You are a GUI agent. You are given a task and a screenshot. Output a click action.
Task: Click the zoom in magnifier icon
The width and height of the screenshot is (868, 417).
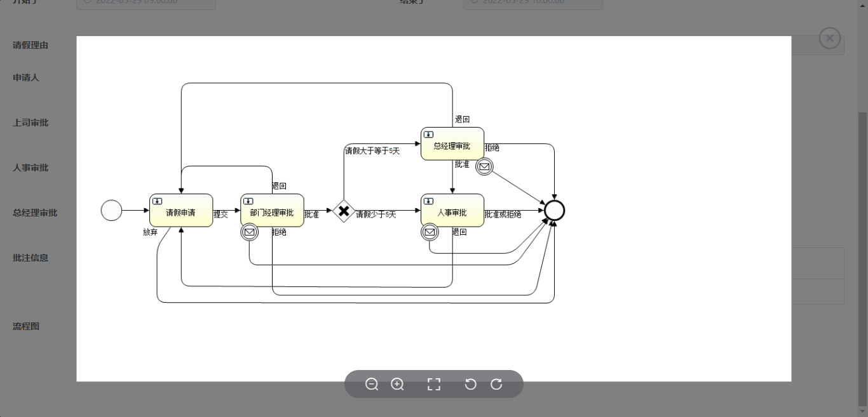(x=397, y=384)
